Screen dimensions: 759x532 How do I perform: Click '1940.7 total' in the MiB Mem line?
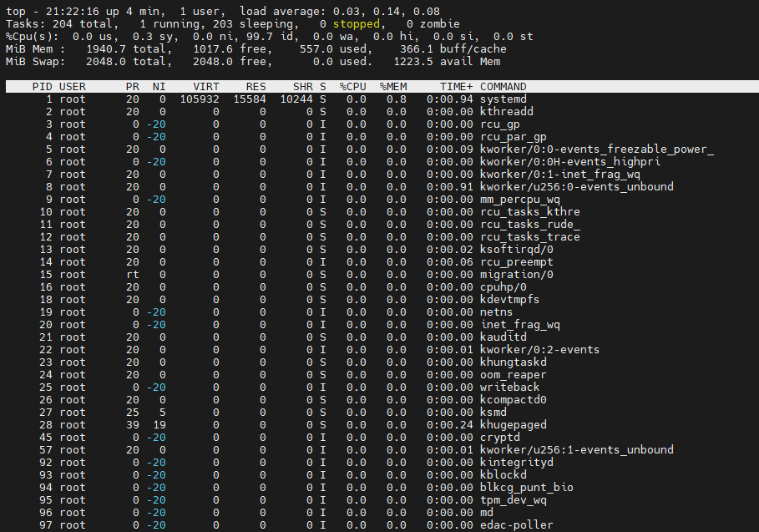(x=129, y=49)
